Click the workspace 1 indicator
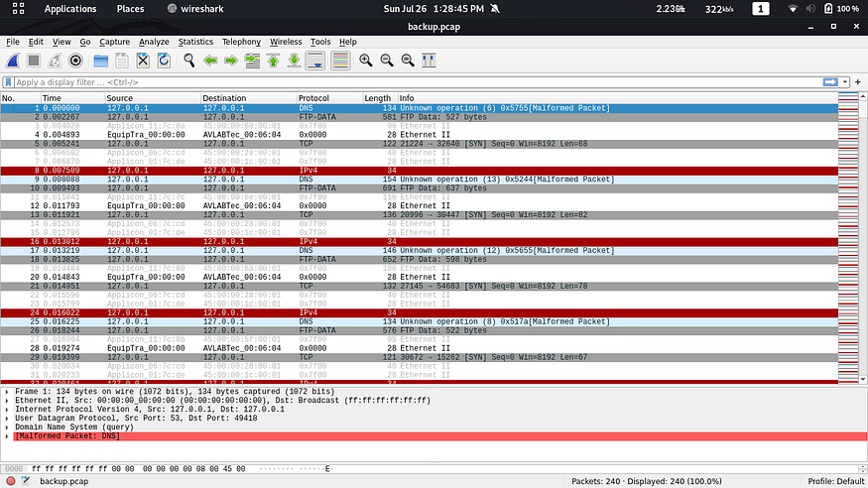This screenshot has height=488, width=868. [760, 9]
